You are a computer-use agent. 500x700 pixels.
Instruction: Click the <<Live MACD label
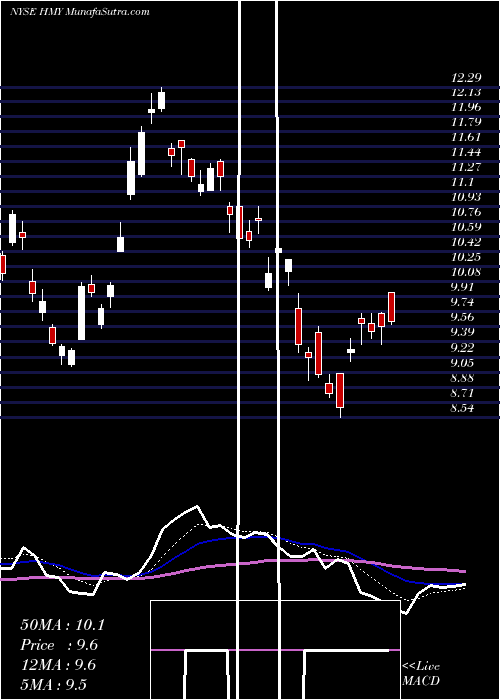(x=421, y=674)
